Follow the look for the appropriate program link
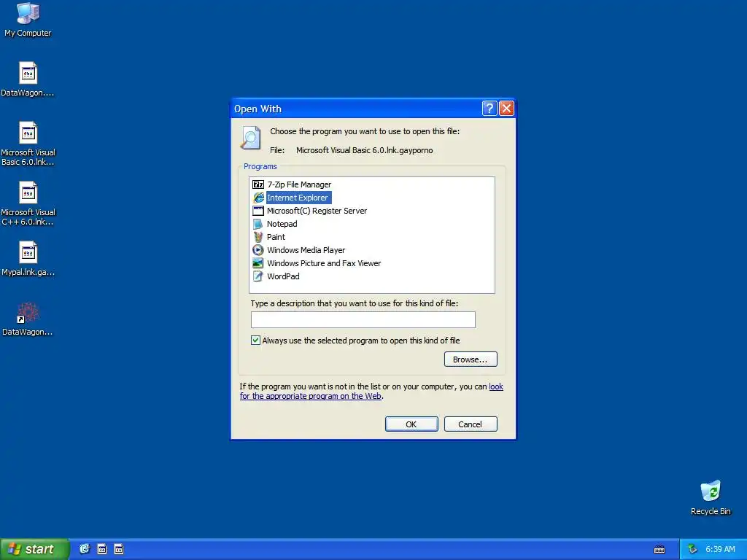The height and width of the screenshot is (560, 747). pyautogui.click(x=311, y=396)
